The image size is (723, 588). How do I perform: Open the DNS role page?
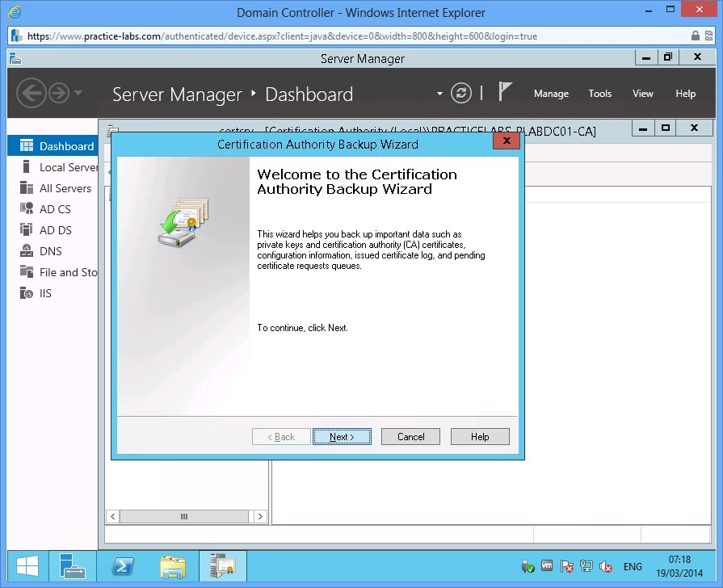click(x=50, y=251)
